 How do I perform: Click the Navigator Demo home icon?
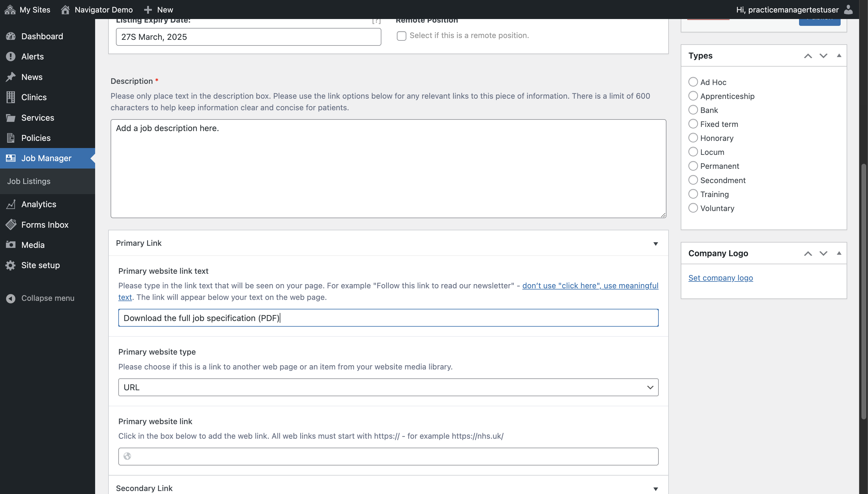65,10
